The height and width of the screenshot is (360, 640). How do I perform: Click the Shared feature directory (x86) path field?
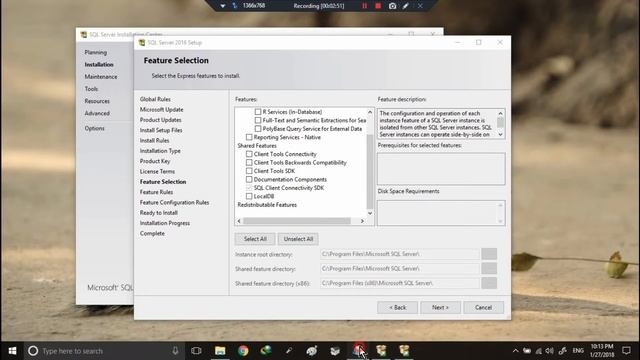click(400, 283)
